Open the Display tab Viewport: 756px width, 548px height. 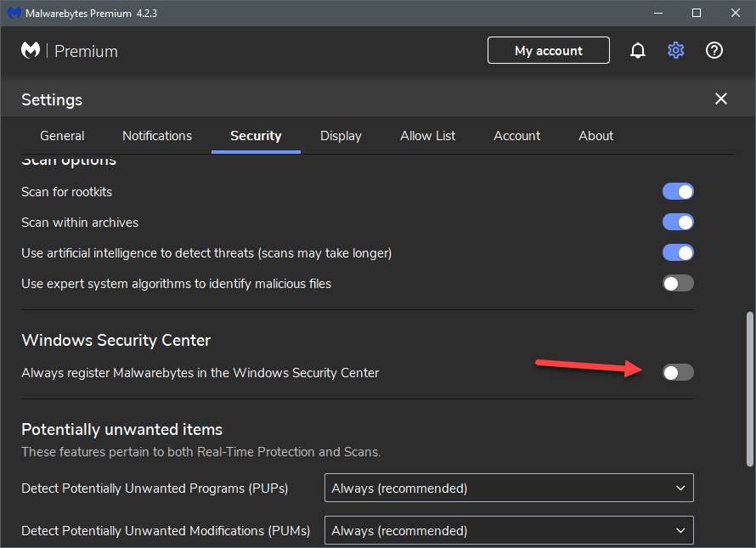pyautogui.click(x=341, y=136)
